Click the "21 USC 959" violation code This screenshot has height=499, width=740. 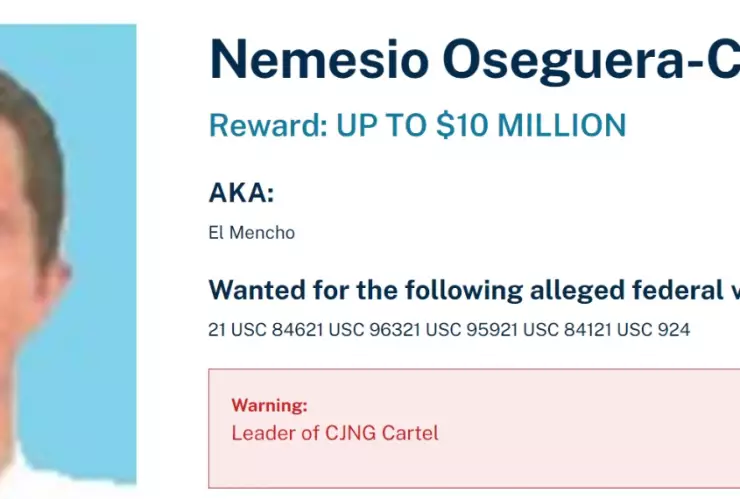point(446,330)
